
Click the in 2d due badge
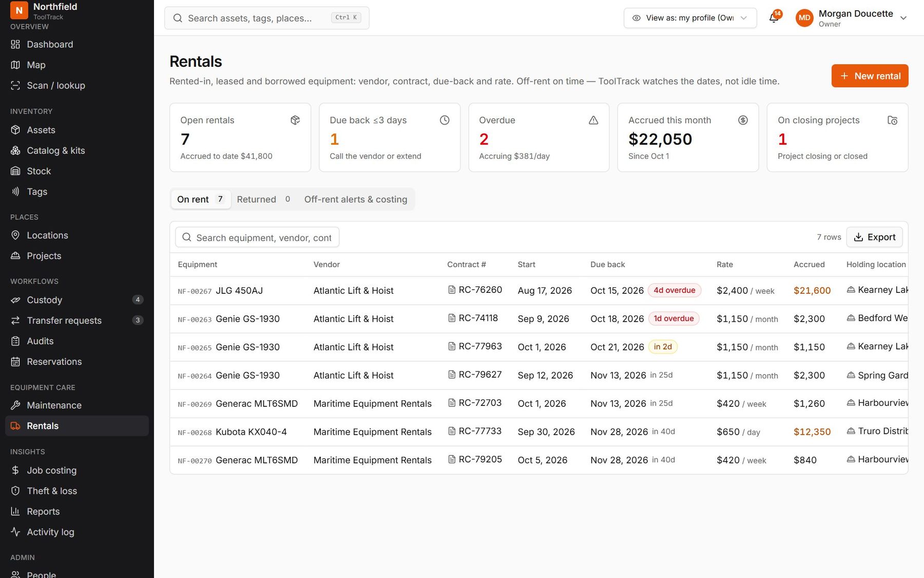[663, 347]
